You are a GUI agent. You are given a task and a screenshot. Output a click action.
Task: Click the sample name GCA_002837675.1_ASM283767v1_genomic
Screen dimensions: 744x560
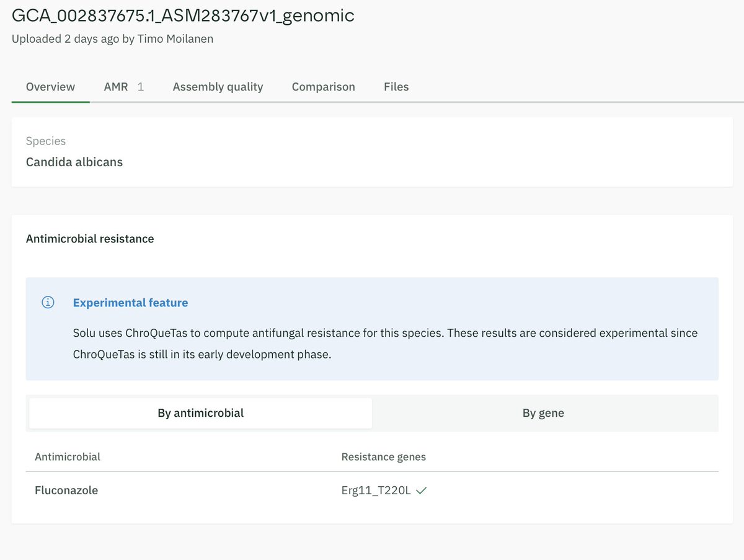pyautogui.click(x=183, y=16)
